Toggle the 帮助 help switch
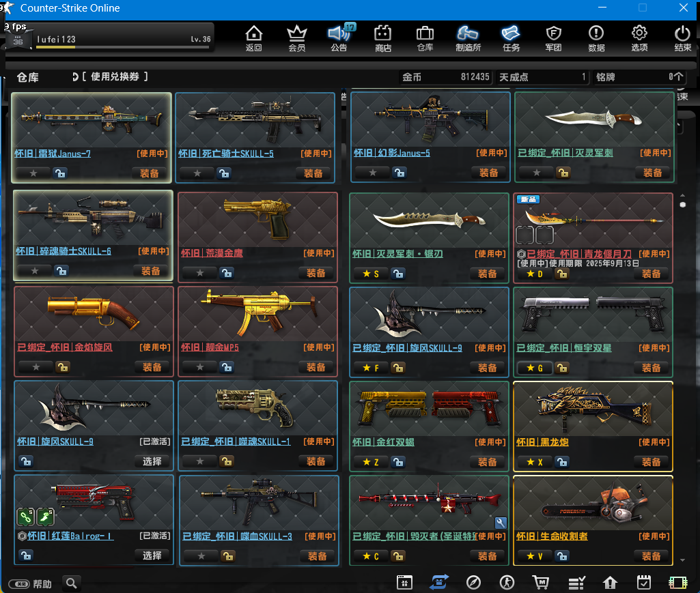The height and width of the screenshot is (593, 700). click(18, 584)
